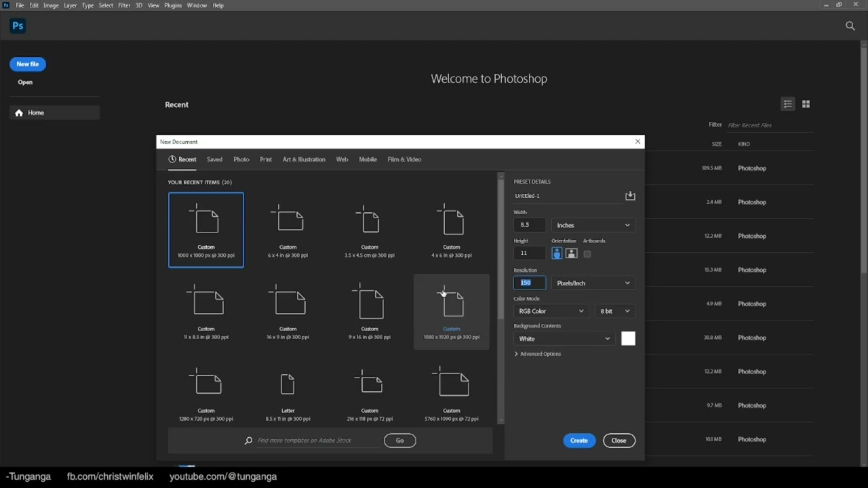This screenshot has height=488, width=868.
Task: Open the Art & Illustration tab
Action: pyautogui.click(x=304, y=159)
